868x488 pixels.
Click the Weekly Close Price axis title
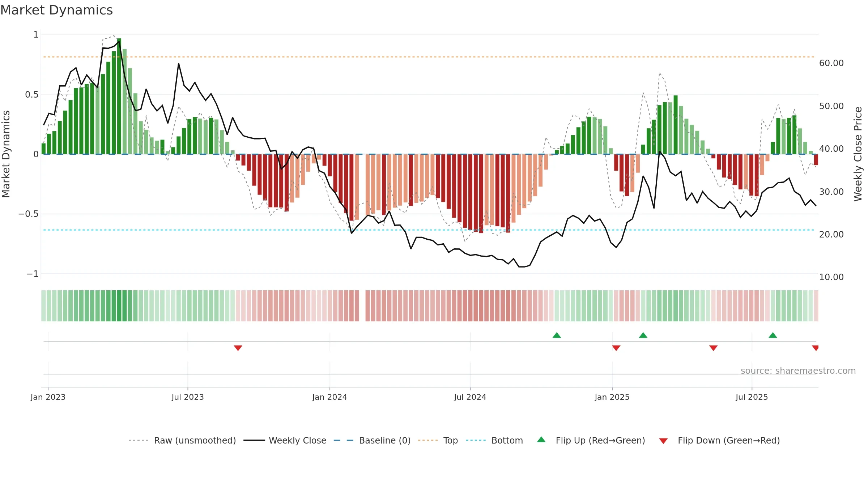pyautogui.click(x=858, y=154)
